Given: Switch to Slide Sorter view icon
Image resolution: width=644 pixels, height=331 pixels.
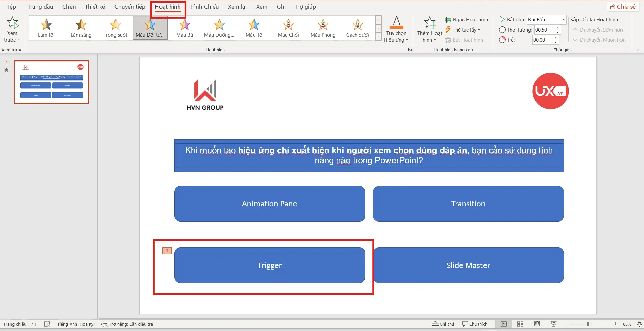Looking at the screenshot, I should [x=520, y=324].
